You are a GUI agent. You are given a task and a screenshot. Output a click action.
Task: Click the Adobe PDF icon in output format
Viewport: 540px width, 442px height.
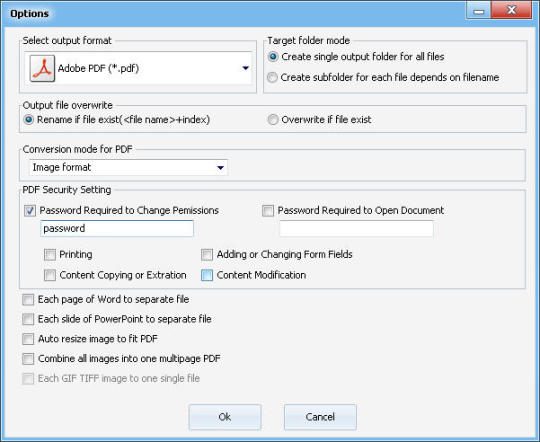click(x=42, y=68)
